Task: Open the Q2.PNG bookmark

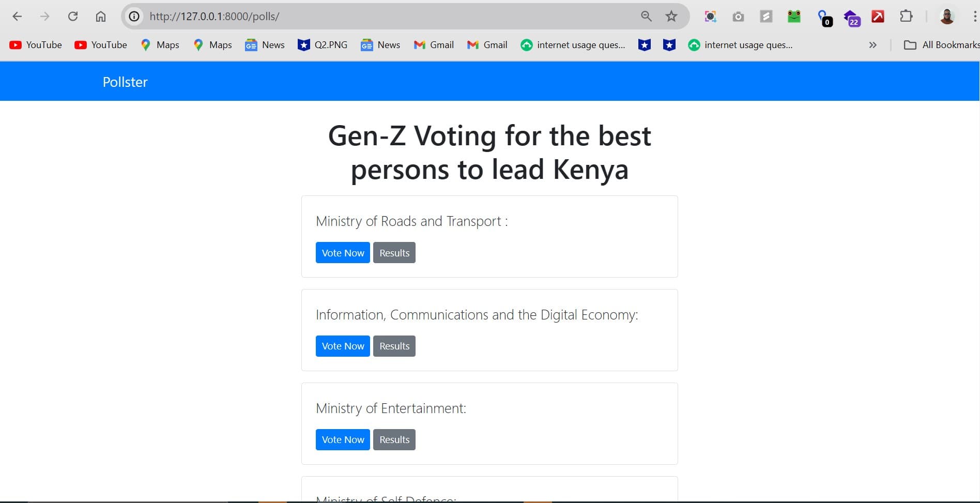Action: pos(322,45)
